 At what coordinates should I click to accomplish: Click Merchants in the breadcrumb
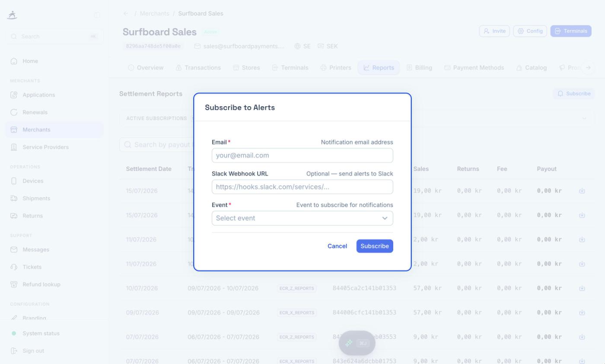click(154, 13)
